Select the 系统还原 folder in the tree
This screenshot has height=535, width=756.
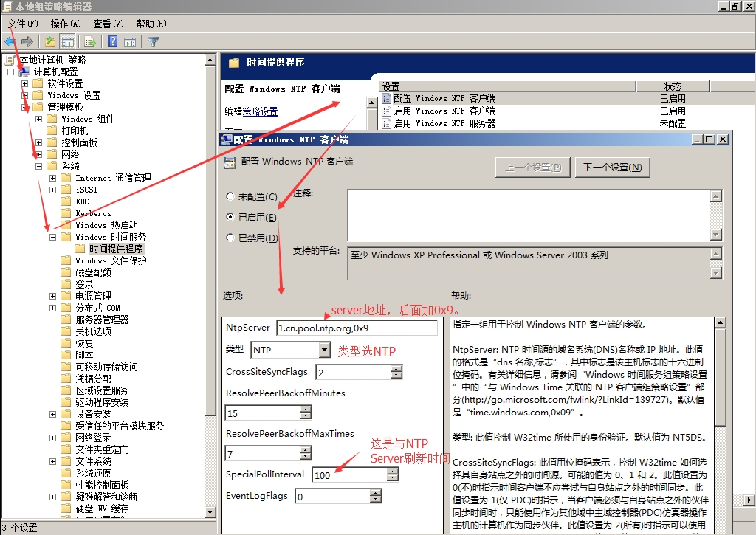(x=93, y=473)
